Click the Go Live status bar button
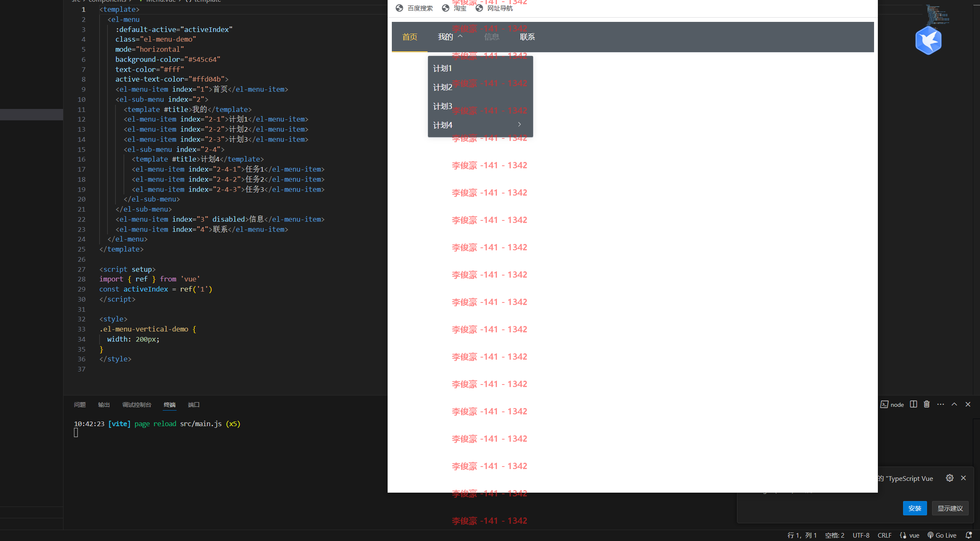 point(942,535)
